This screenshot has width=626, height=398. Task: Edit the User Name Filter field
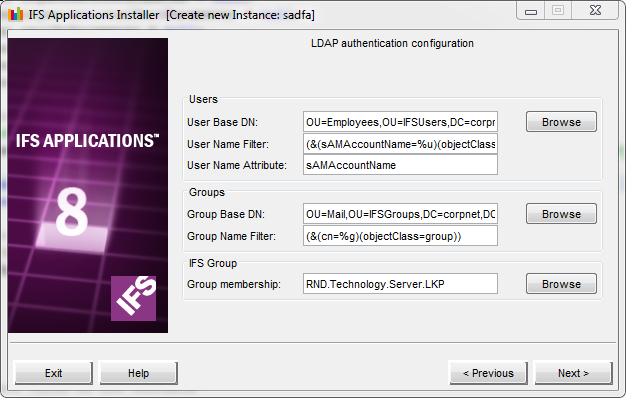pos(400,144)
